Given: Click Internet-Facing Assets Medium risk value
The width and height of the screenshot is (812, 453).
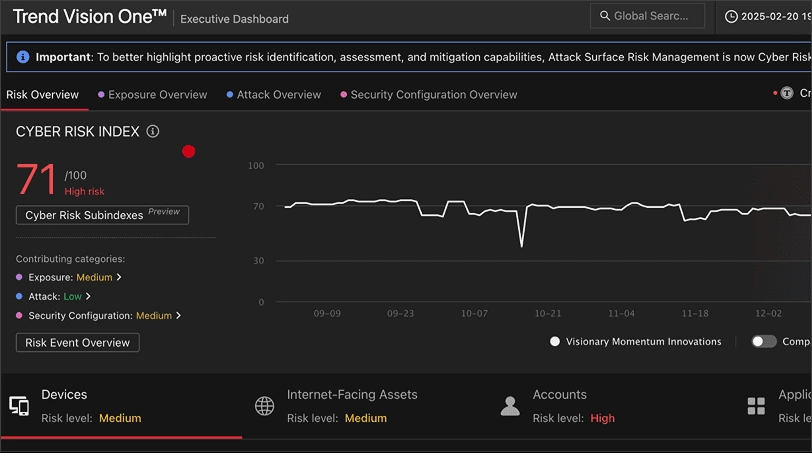Looking at the screenshot, I should click(x=366, y=418).
